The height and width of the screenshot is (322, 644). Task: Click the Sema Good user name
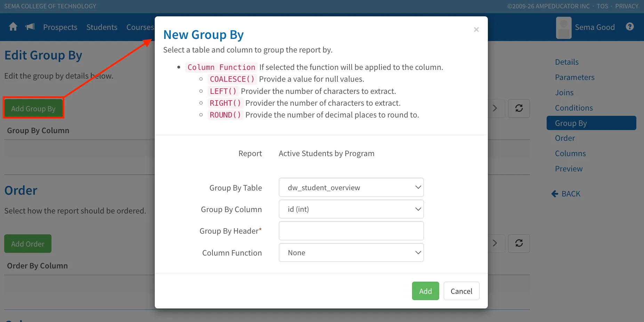click(x=595, y=27)
